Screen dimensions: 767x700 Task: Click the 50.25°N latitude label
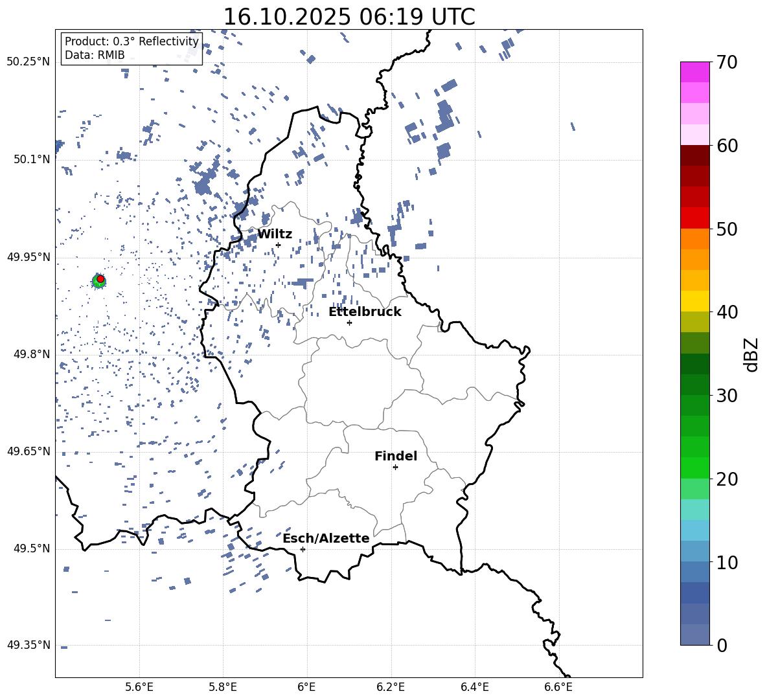click(x=29, y=62)
